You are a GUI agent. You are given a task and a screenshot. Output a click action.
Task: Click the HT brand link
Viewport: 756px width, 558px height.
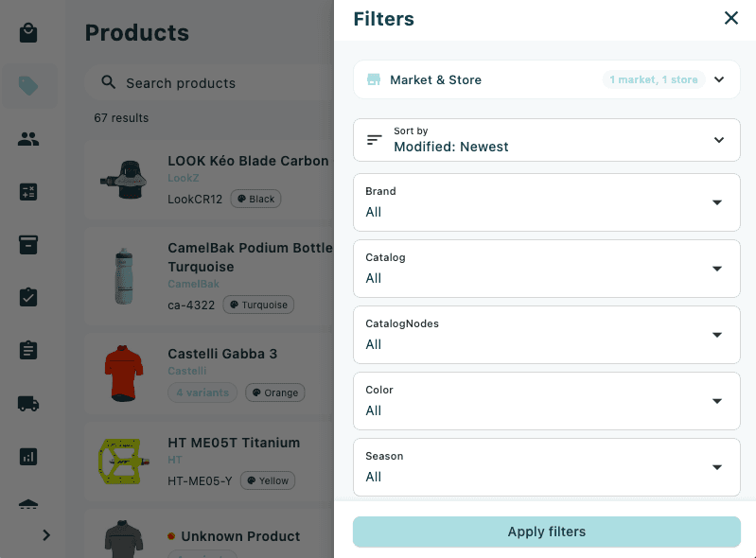point(174,460)
